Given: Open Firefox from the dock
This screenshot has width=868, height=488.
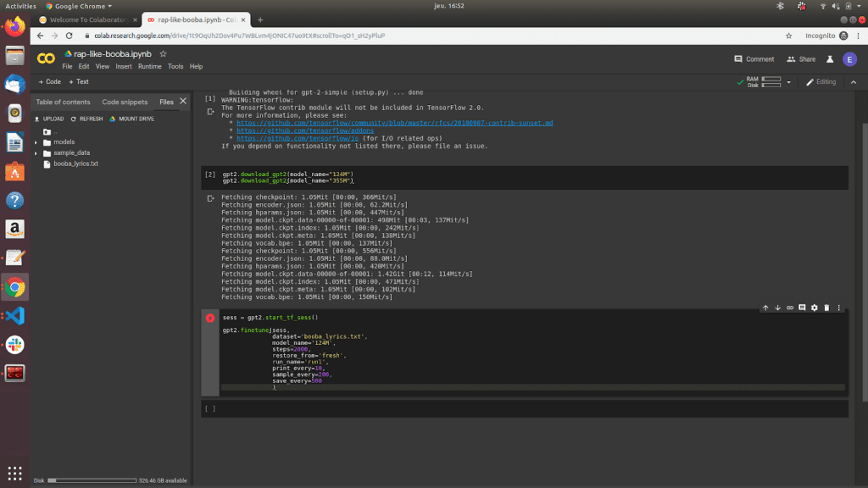Looking at the screenshot, I should point(15,26).
